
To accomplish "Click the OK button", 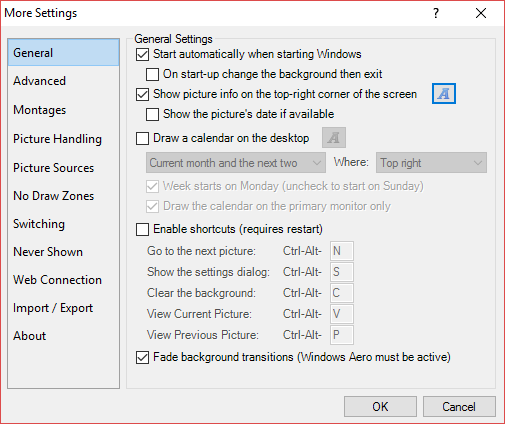I will tap(380, 407).
